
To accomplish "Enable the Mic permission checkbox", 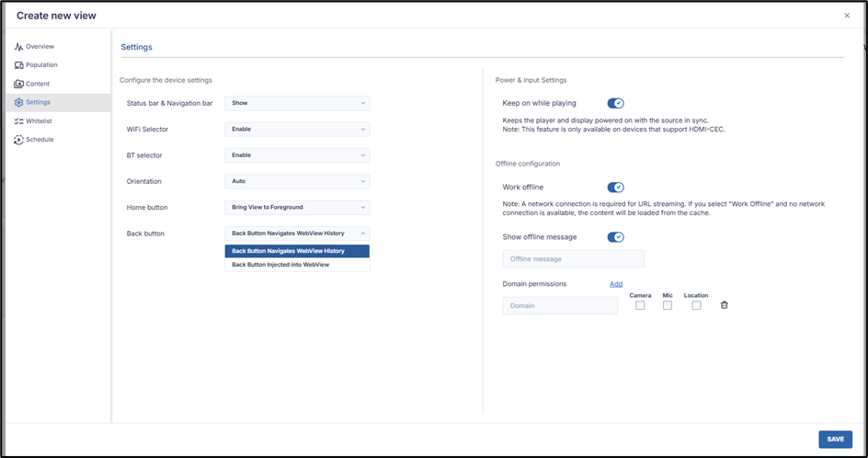I will click(x=668, y=305).
